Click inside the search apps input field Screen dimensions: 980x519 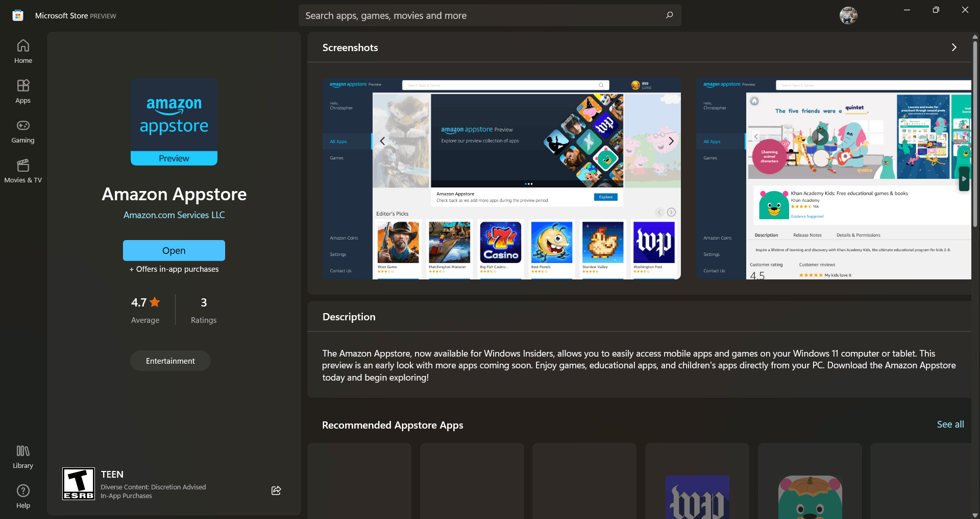[x=459, y=15]
